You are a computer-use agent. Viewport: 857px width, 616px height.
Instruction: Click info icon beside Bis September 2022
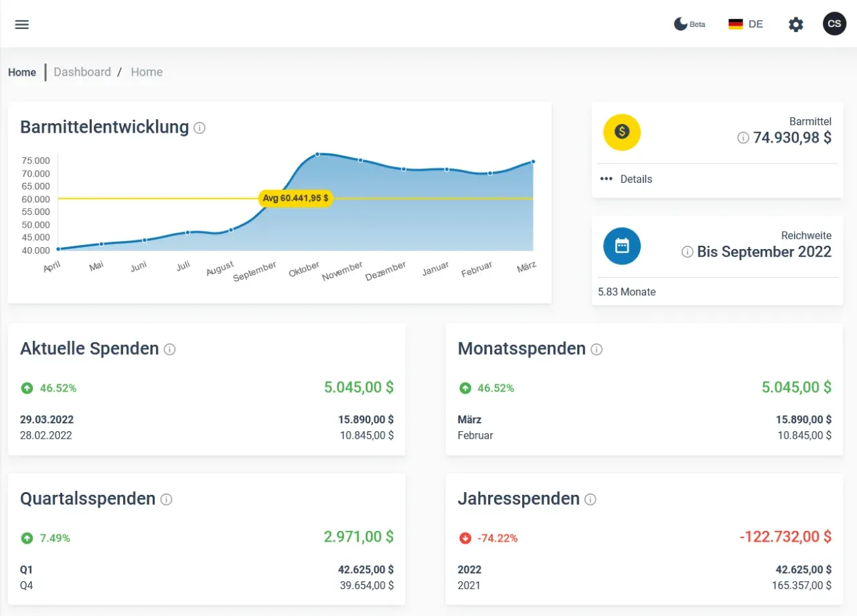click(x=687, y=252)
